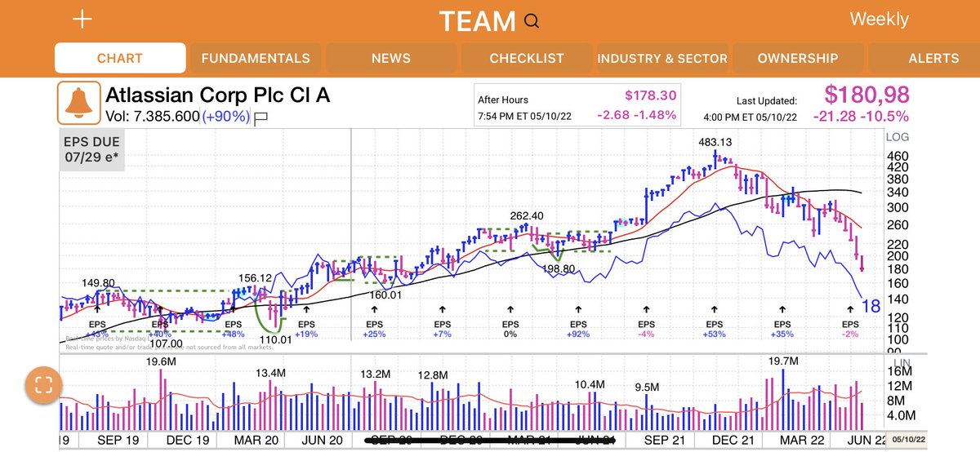Viewport: 980px width, 452px height.
Task: Tap the 05/10/22 date tag
Action: pyautogui.click(x=906, y=439)
